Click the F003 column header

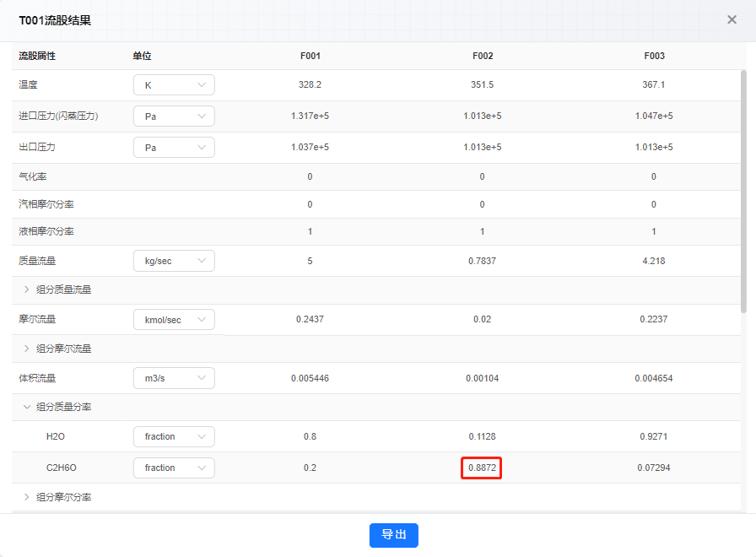tap(654, 56)
